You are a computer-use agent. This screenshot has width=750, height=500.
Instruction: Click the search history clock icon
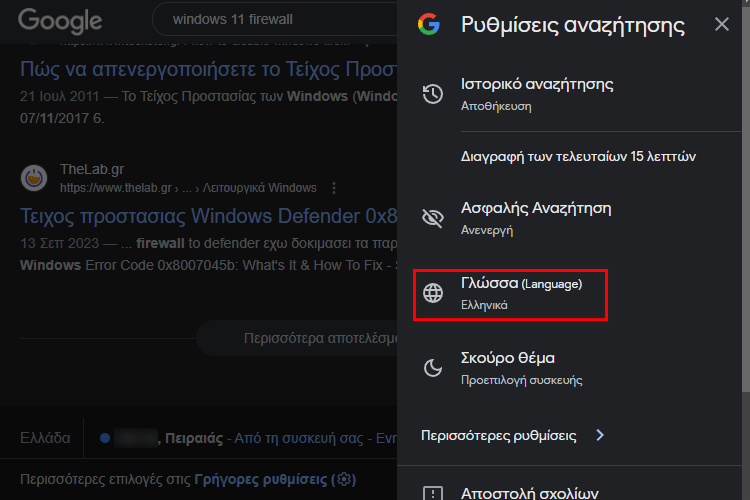pyautogui.click(x=432, y=94)
